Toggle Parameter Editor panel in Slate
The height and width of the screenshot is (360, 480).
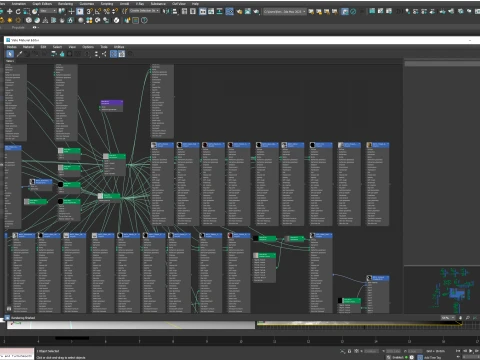point(122,54)
